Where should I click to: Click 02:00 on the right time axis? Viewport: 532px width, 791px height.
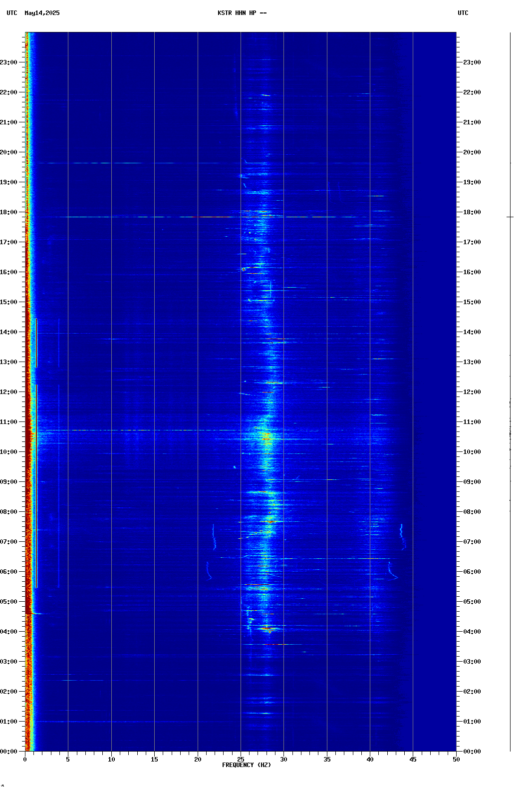tap(472, 692)
